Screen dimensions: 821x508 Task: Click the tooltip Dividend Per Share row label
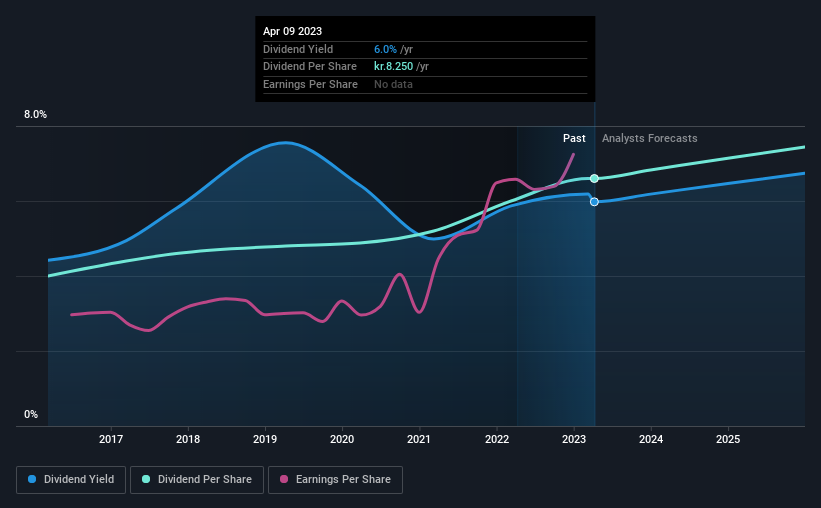click(x=310, y=67)
